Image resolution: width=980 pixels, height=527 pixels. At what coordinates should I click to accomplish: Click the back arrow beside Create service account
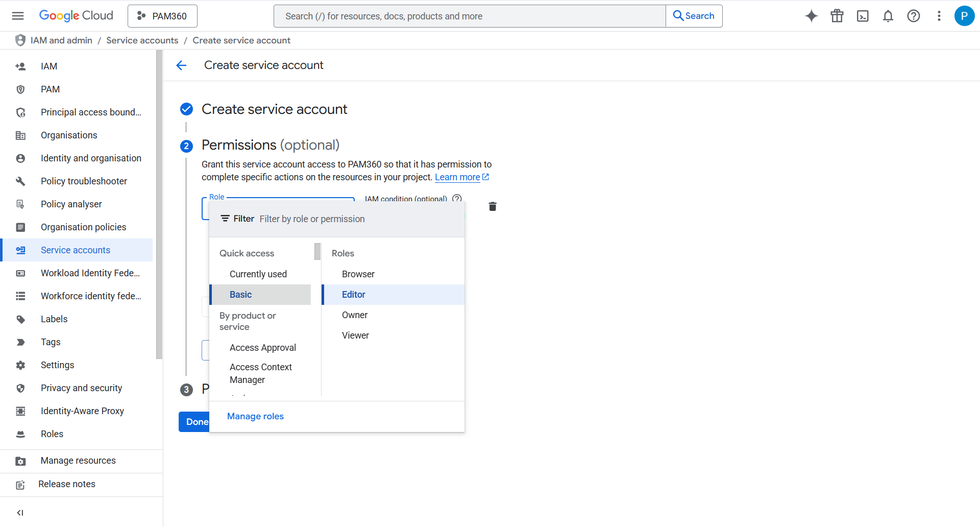[x=182, y=65]
